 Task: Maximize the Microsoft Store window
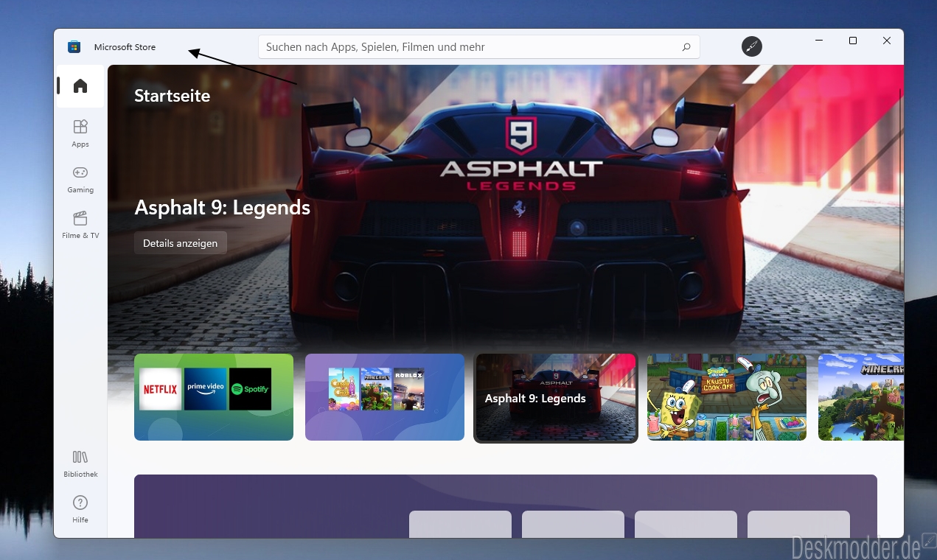[x=853, y=41]
